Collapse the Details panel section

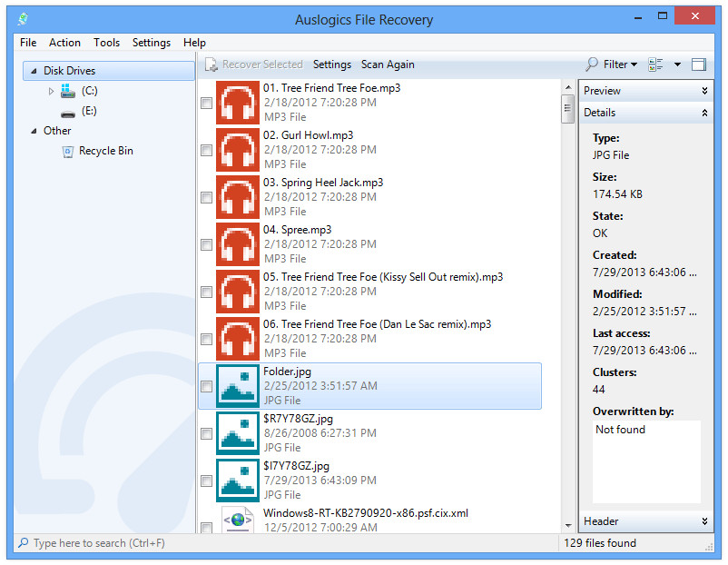[x=704, y=113]
